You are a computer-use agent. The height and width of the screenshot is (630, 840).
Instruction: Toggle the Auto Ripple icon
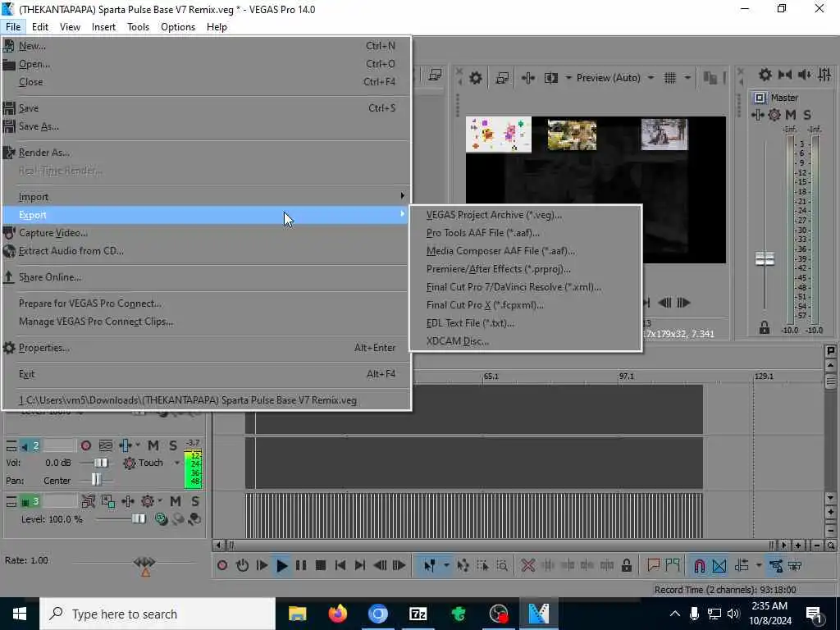tap(742, 565)
